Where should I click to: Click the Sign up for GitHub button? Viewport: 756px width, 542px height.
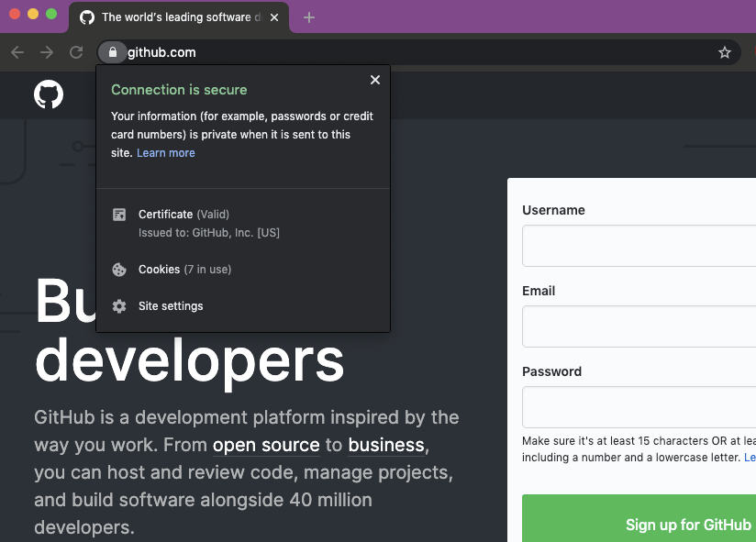tap(639, 518)
